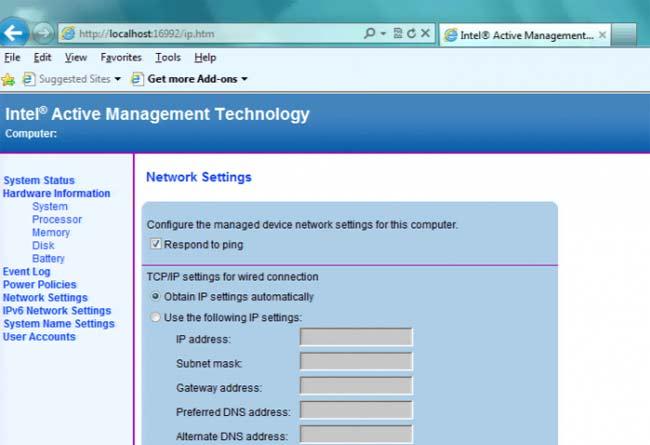
Task: Click the Gateway address input field
Action: (356, 386)
